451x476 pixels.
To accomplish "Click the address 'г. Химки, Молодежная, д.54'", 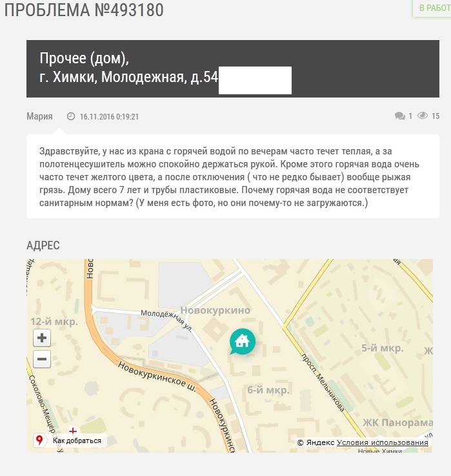I will [129, 77].
